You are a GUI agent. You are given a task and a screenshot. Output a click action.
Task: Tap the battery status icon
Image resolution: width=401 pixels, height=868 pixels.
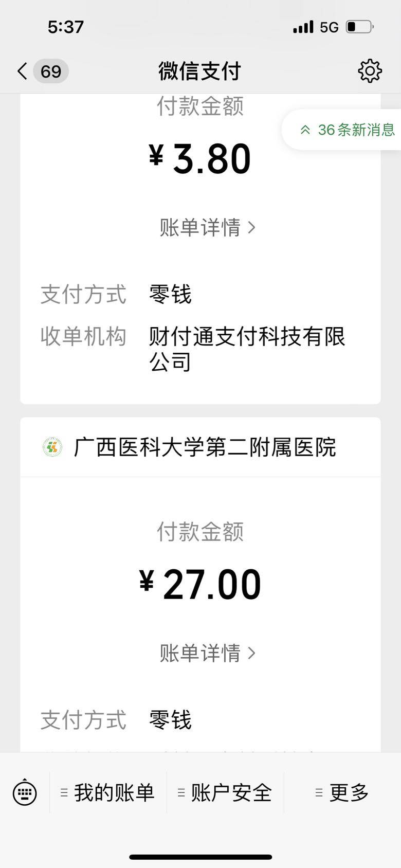click(359, 27)
